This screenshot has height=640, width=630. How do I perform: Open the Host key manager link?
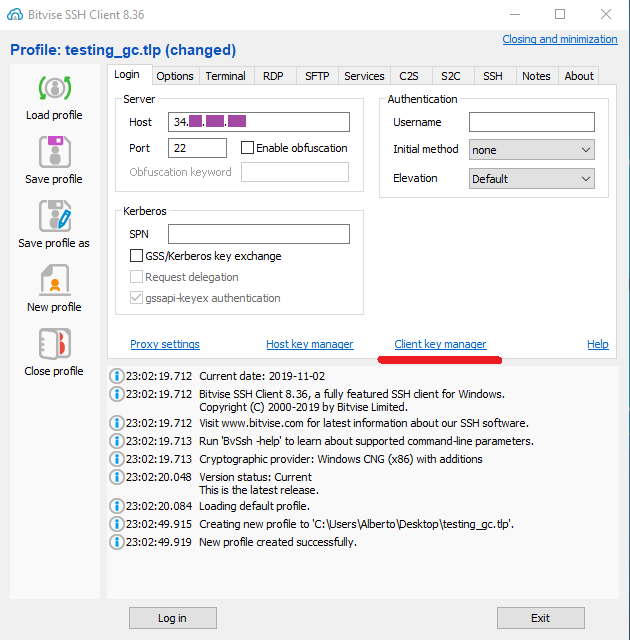[x=310, y=344]
